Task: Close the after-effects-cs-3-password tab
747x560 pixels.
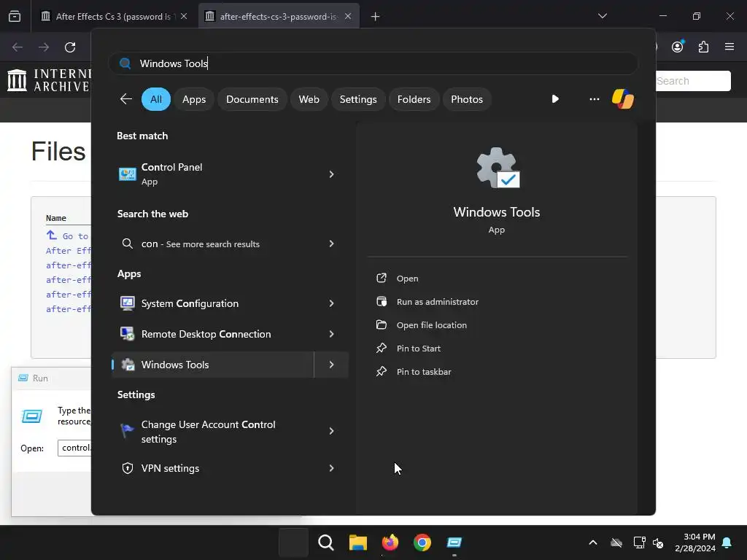Action: click(348, 16)
